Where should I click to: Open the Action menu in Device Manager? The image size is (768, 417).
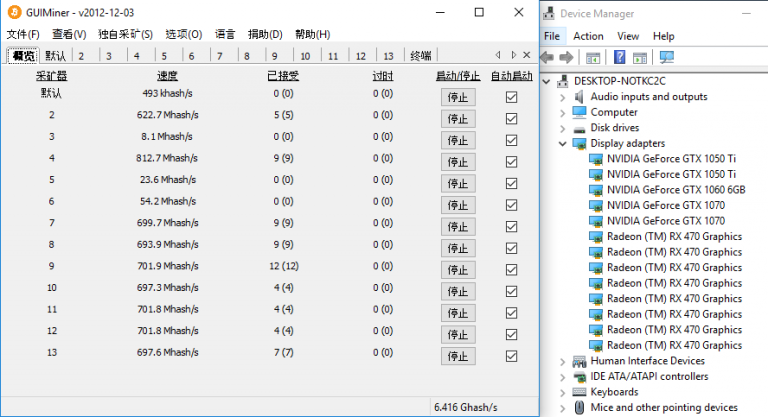[588, 36]
